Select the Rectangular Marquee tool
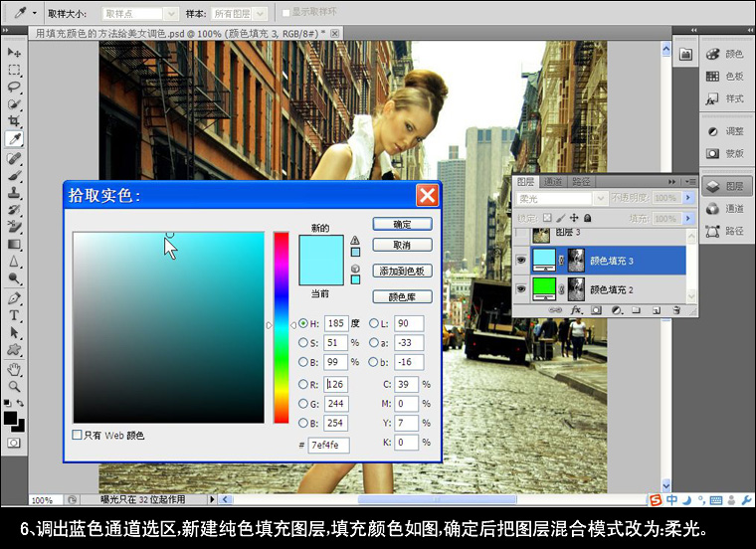Image resolution: width=756 pixels, height=549 pixels. [x=14, y=70]
